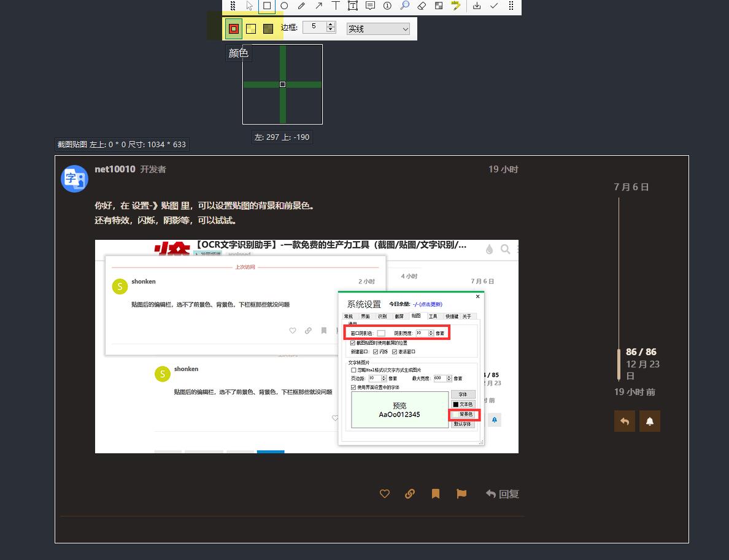
Task: Confirm the screenshot with the checkmark icon
Action: pos(494,6)
